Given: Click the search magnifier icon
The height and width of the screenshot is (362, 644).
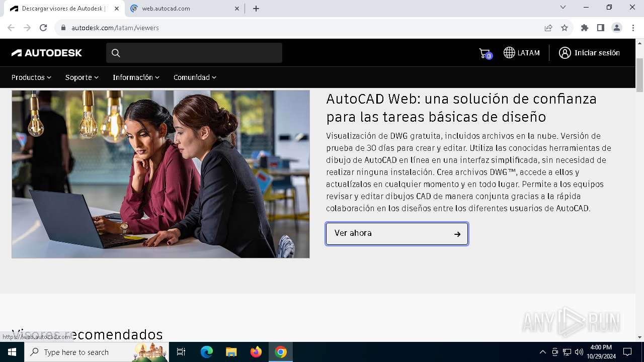Looking at the screenshot, I should [116, 53].
